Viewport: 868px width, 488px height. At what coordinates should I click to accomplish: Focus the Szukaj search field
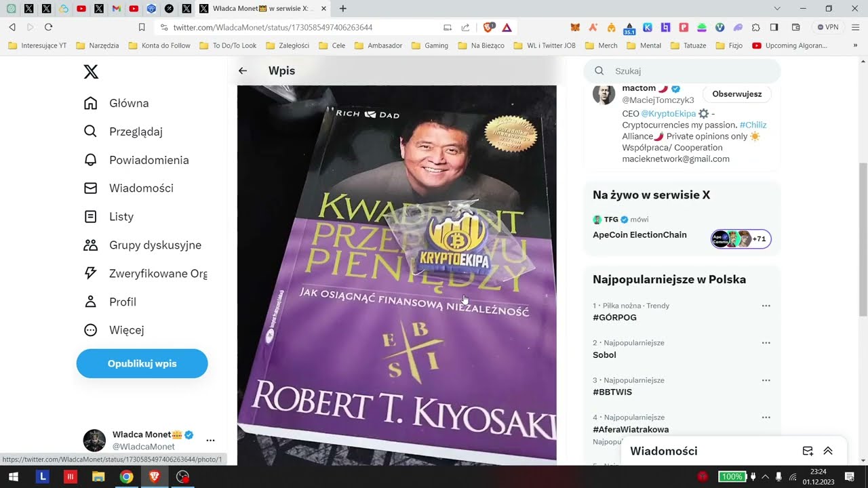(682, 70)
